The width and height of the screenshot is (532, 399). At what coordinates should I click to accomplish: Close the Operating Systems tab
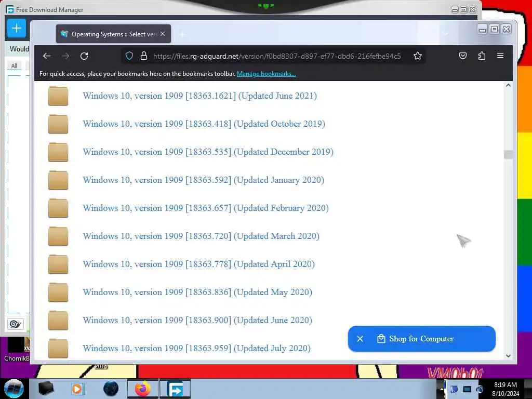coord(163,34)
